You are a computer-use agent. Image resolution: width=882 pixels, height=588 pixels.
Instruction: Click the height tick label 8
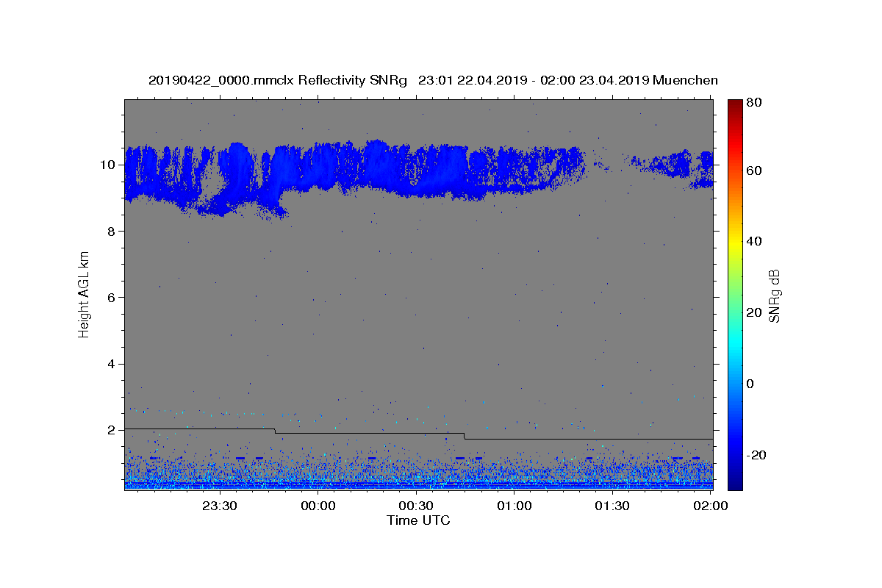tap(113, 231)
